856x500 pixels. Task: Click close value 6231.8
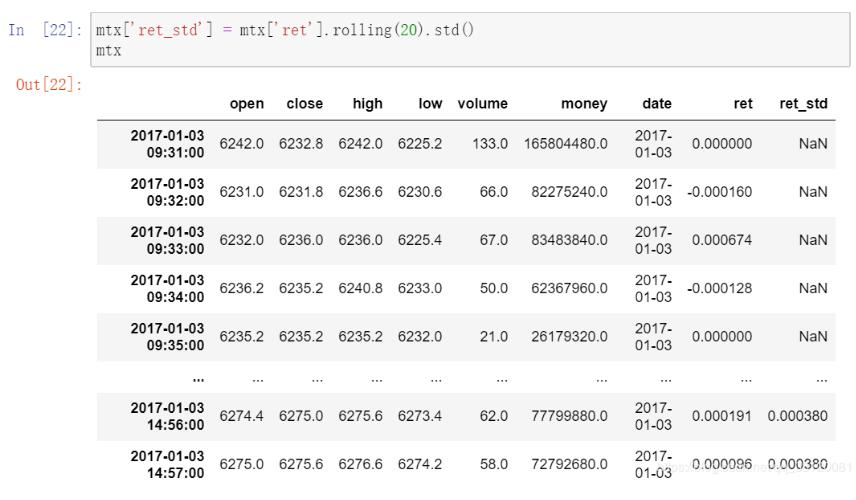(x=301, y=192)
